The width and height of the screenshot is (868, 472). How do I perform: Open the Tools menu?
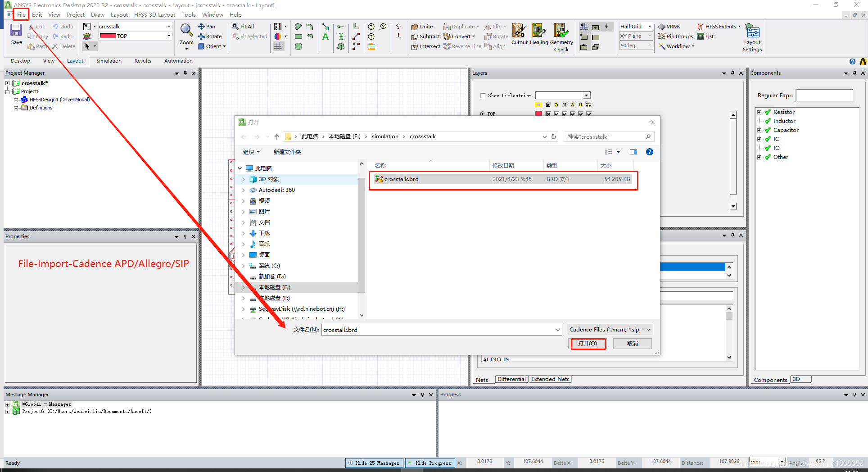(x=189, y=15)
